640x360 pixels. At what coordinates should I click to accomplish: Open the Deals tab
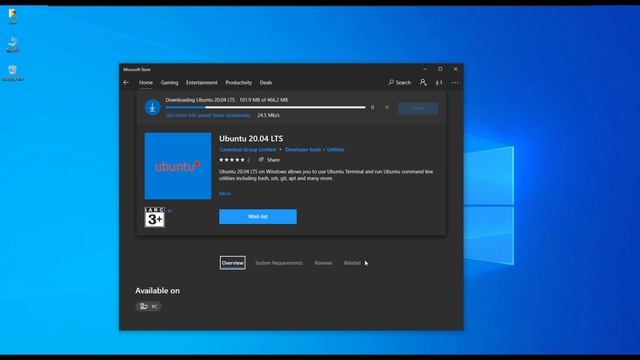click(x=266, y=82)
